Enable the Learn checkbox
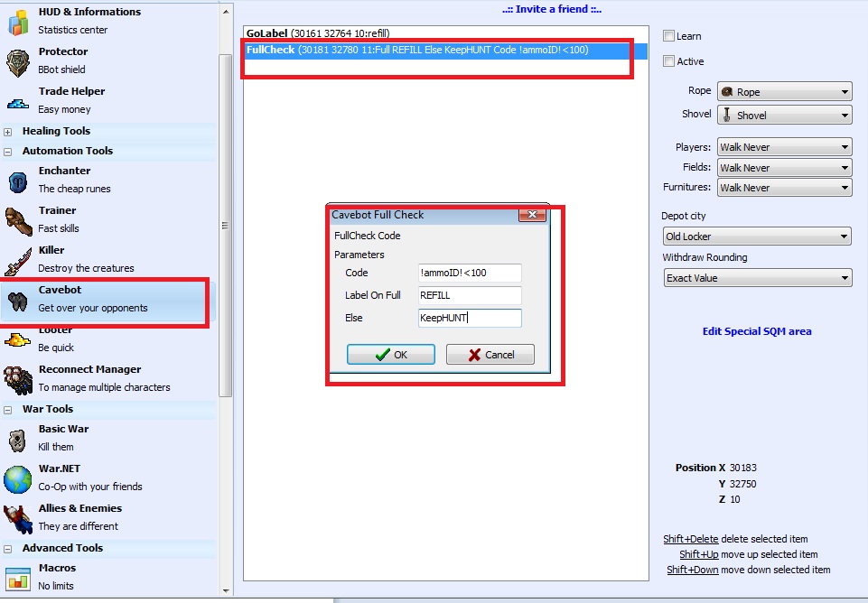This screenshot has width=868, height=603. (669, 36)
